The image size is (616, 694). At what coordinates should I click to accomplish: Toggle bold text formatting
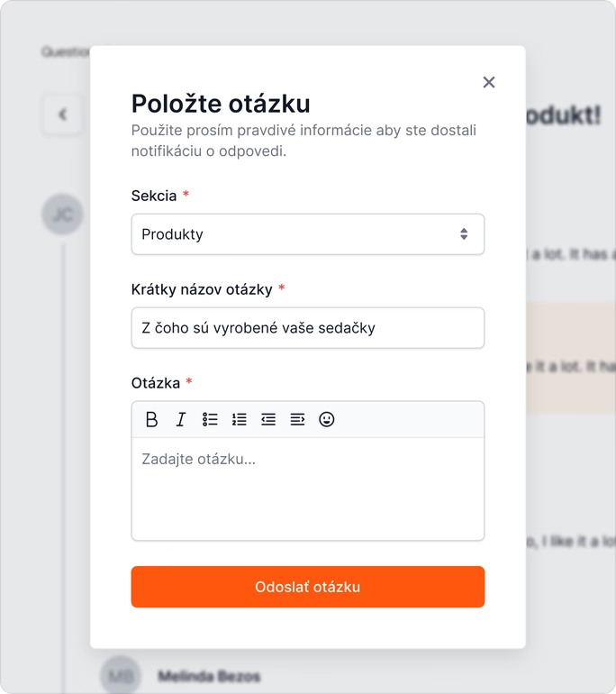pyautogui.click(x=151, y=419)
